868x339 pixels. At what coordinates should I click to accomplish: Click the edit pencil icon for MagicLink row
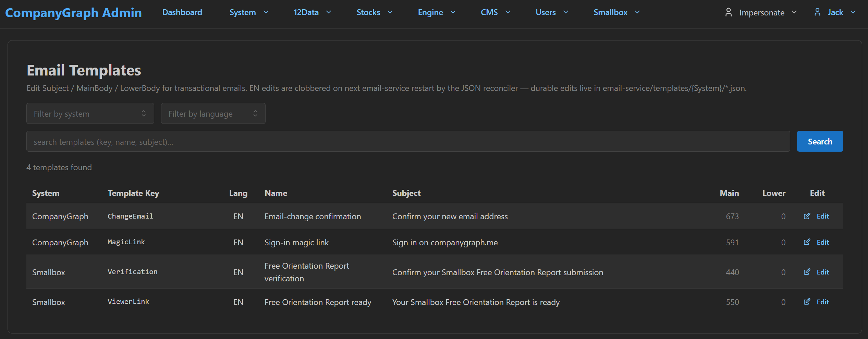[x=807, y=242]
